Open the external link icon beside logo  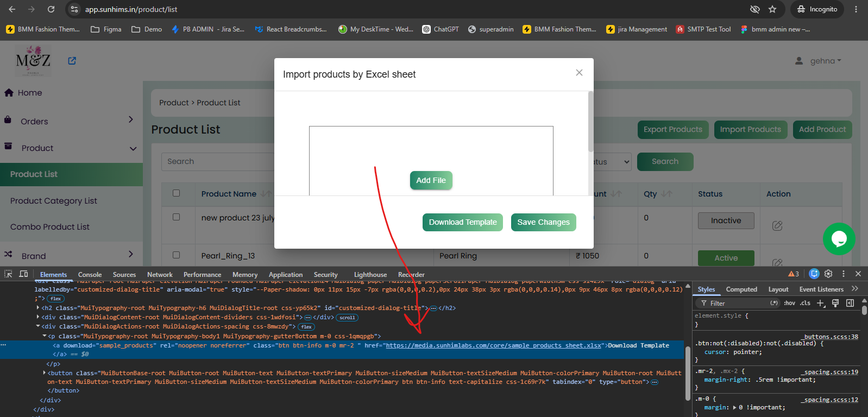72,61
